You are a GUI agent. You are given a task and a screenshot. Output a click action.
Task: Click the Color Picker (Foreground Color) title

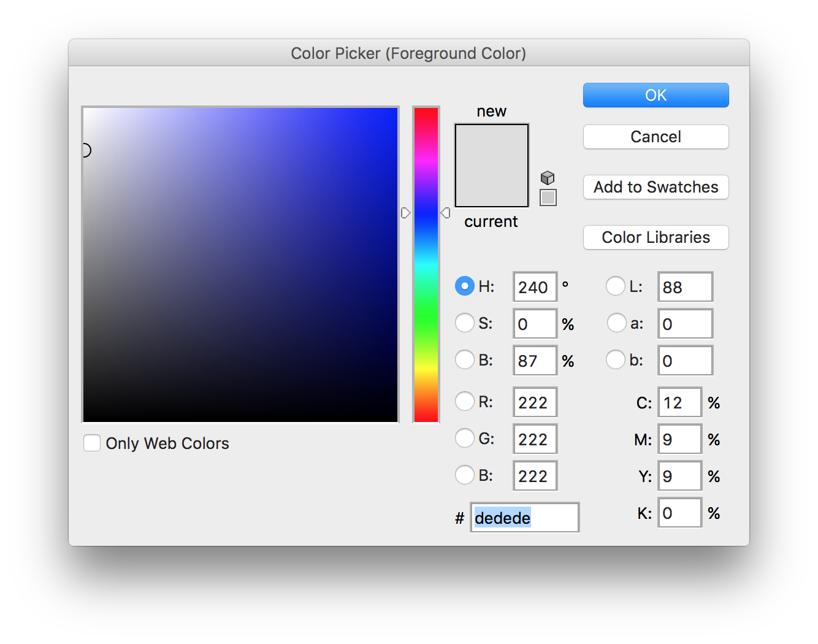(x=408, y=53)
